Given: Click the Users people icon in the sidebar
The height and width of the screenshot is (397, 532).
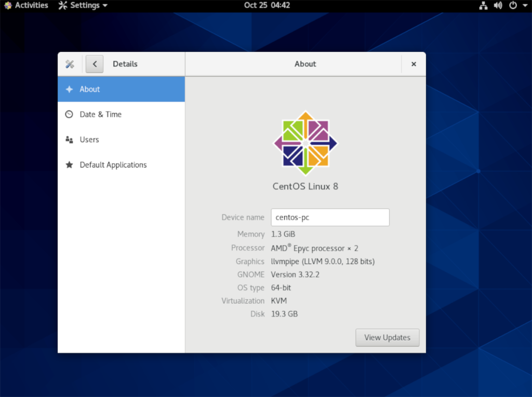Looking at the screenshot, I should pos(69,140).
